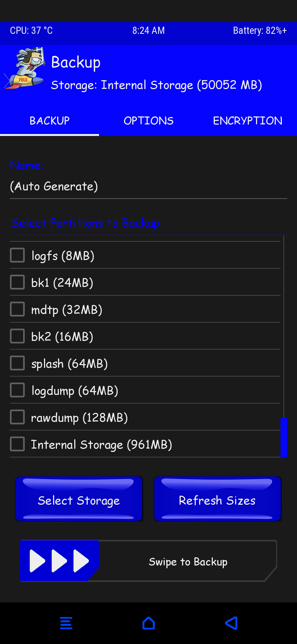Enable the bk1 (24MB) partition checkbox
The width and height of the screenshot is (297, 644).
pyautogui.click(x=17, y=282)
